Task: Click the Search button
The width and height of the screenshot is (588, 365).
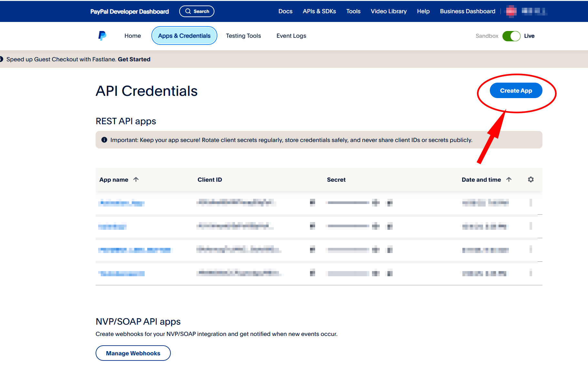Action: click(197, 11)
